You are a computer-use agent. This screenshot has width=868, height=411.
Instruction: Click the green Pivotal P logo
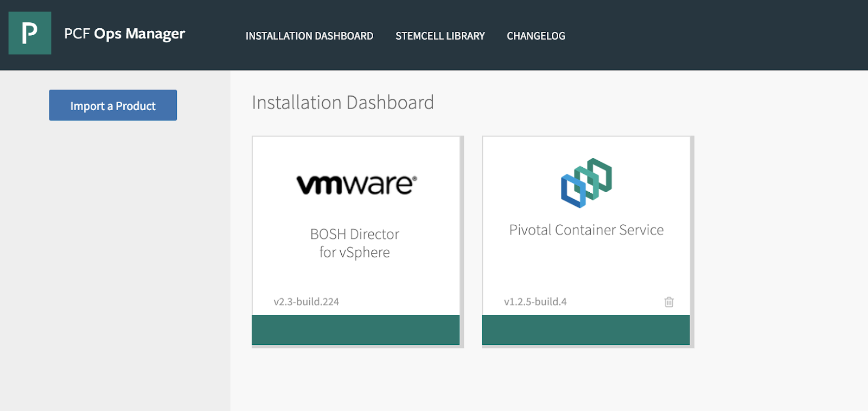(30, 33)
